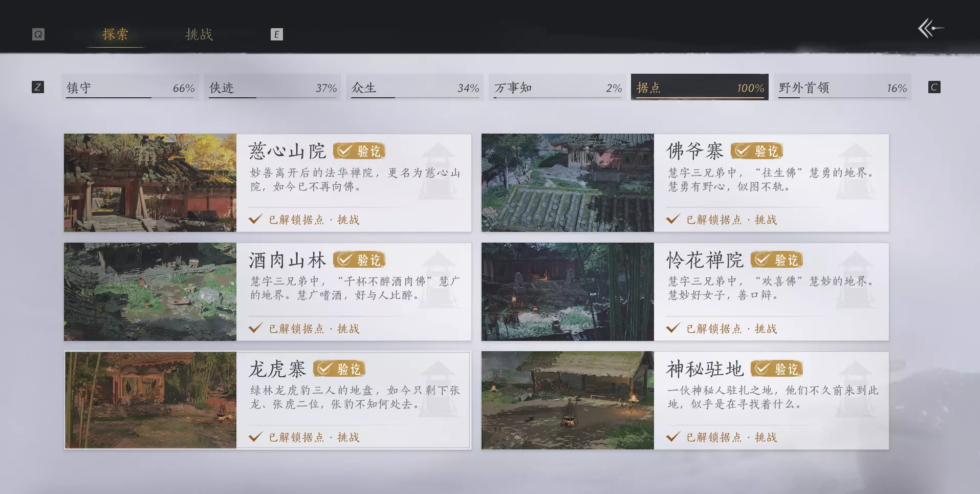Open the 野外首领 category tab
980x494 pixels.
[842, 87]
